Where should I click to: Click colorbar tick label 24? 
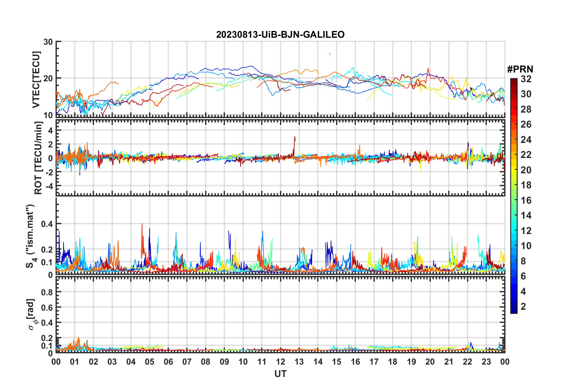(526, 139)
